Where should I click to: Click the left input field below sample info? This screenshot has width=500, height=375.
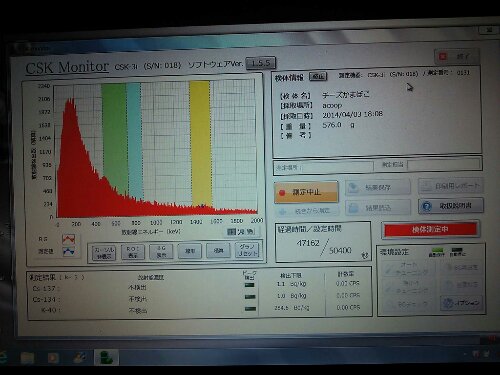(323, 167)
